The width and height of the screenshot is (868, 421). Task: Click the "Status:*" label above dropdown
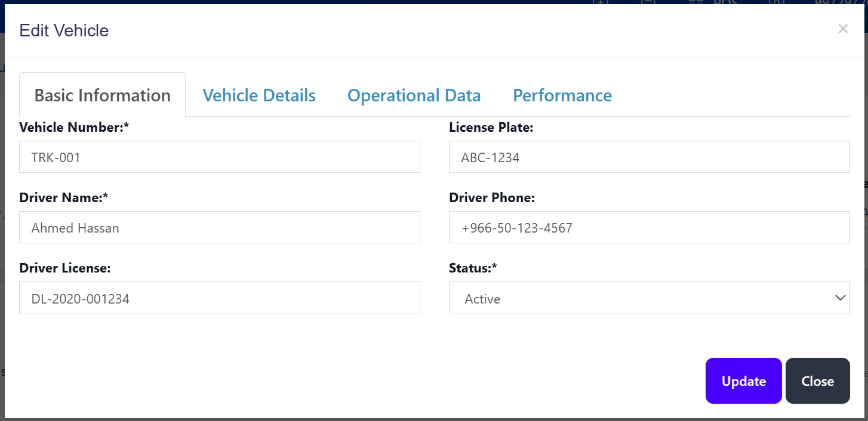click(x=473, y=268)
